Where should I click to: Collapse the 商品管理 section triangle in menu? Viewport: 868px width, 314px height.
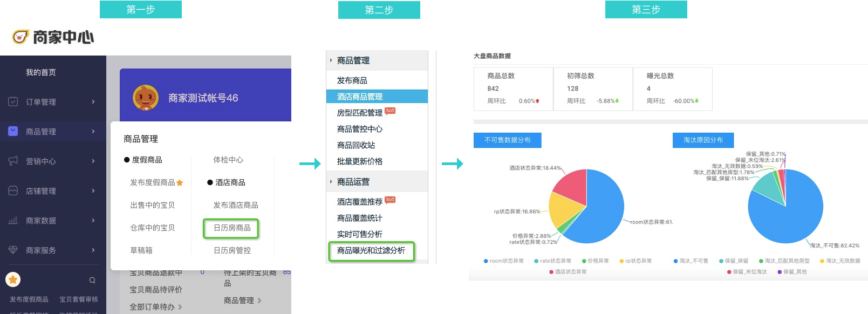[x=331, y=60]
